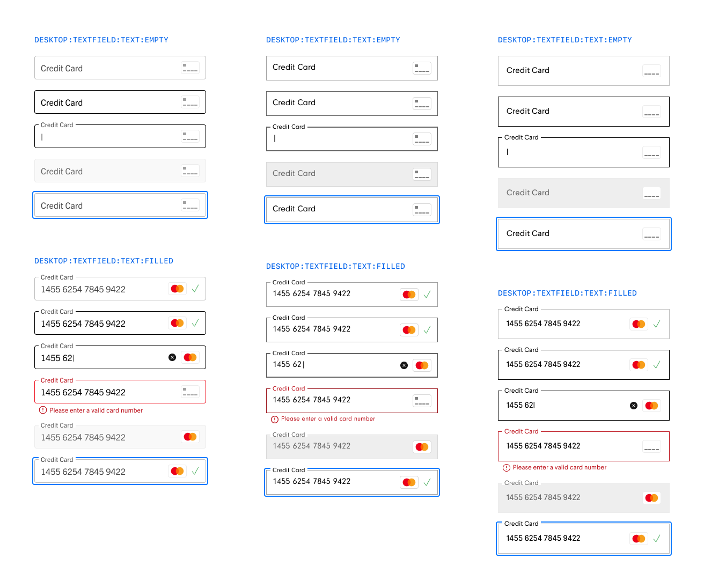Click the card placeholder icon in left column's disabled empty field
Viewport: 704px width, 588px height.
click(x=190, y=171)
